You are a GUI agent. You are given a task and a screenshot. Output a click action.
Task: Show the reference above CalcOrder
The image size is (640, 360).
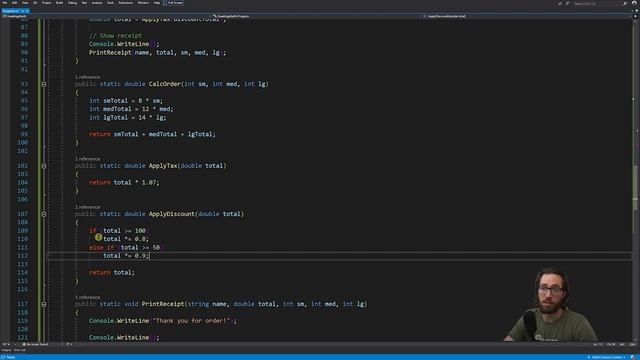[x=87, y=77]
